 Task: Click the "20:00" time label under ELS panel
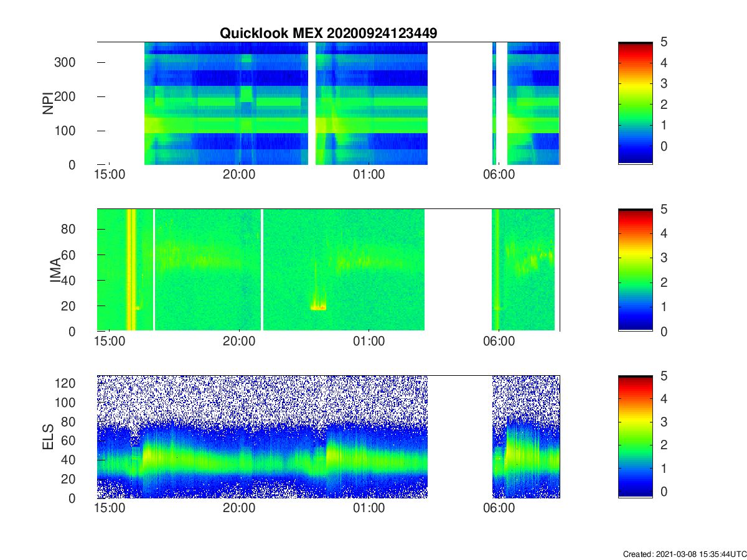240,508
